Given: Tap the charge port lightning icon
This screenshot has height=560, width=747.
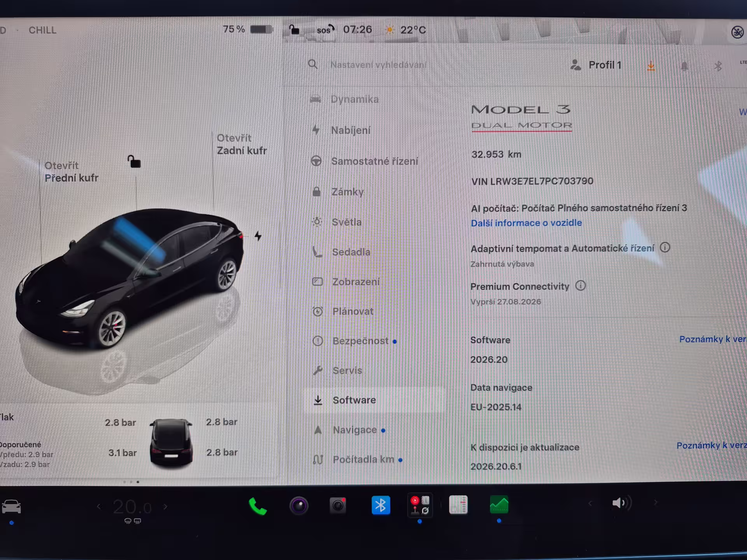Looking at the screenshot, I should tap(258, 236).
